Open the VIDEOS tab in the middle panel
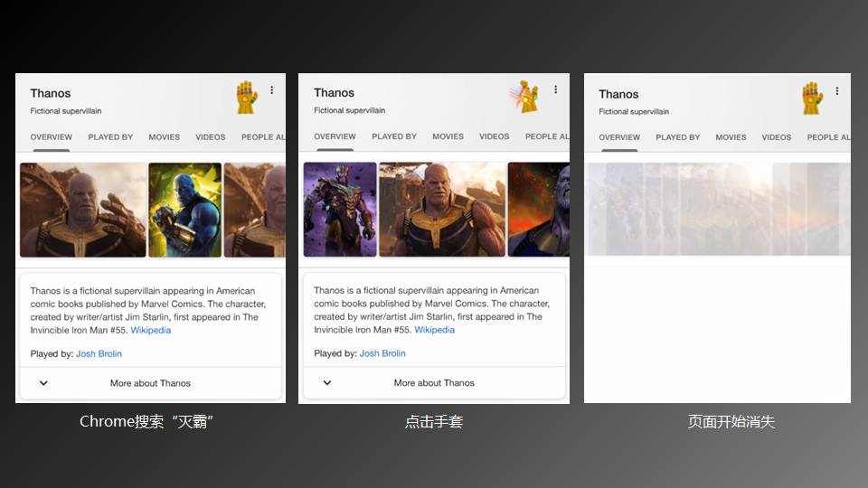Viewport: 868px width, 488px height. [x=495, y=136]
